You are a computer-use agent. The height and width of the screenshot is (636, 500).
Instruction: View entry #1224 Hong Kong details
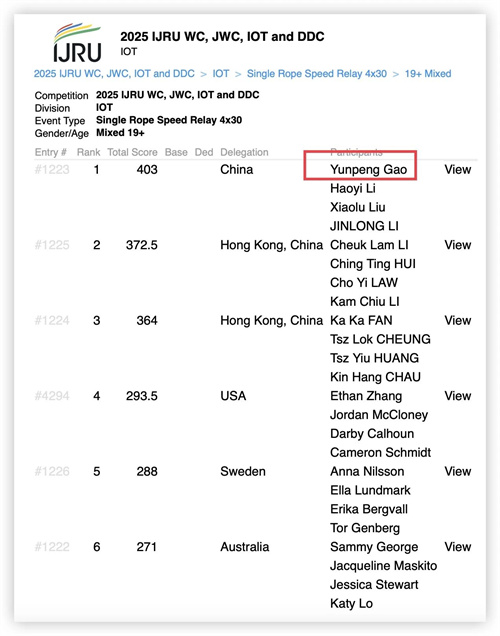click(457, 320)
